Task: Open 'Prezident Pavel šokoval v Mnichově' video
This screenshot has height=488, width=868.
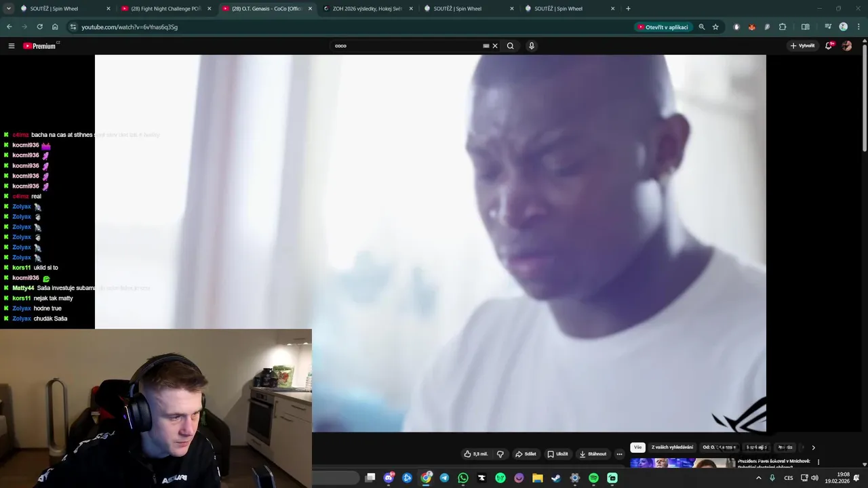Action: click(x=774, y=463)
